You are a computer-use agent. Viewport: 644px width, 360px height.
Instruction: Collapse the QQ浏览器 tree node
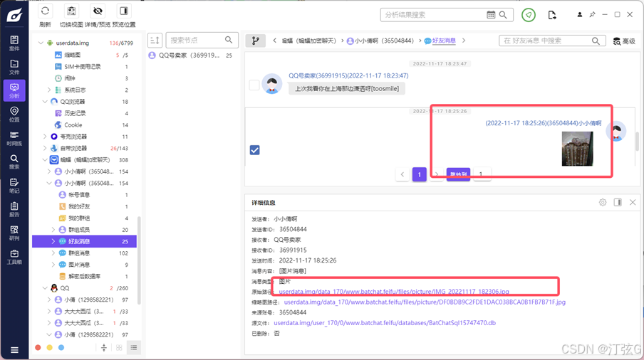click(45, 101)
